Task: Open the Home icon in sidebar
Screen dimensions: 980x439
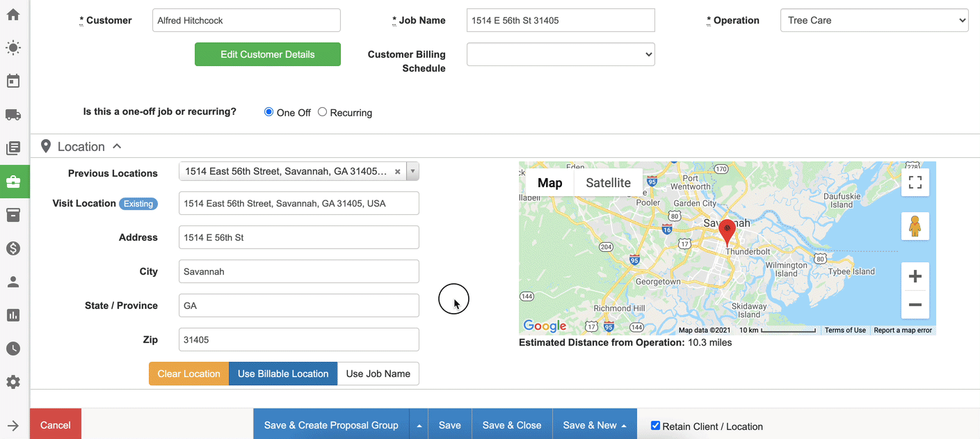Action: (x=13, y=15)
